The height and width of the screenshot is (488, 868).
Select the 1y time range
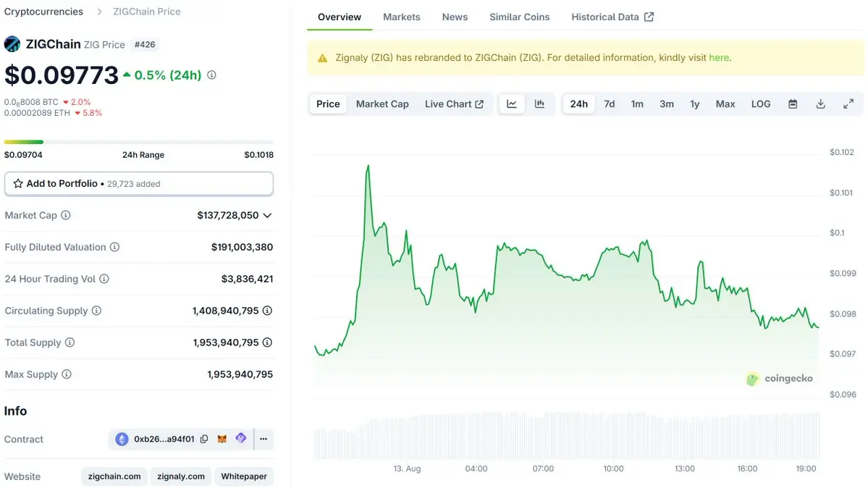(x=695, y=104)
